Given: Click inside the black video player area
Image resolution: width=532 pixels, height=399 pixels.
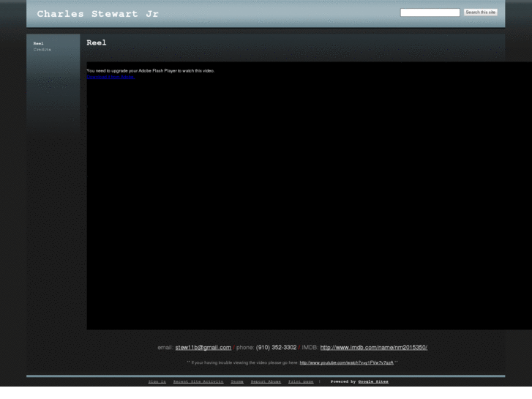Looking at the screenshot, I should (x=307, y=205).
